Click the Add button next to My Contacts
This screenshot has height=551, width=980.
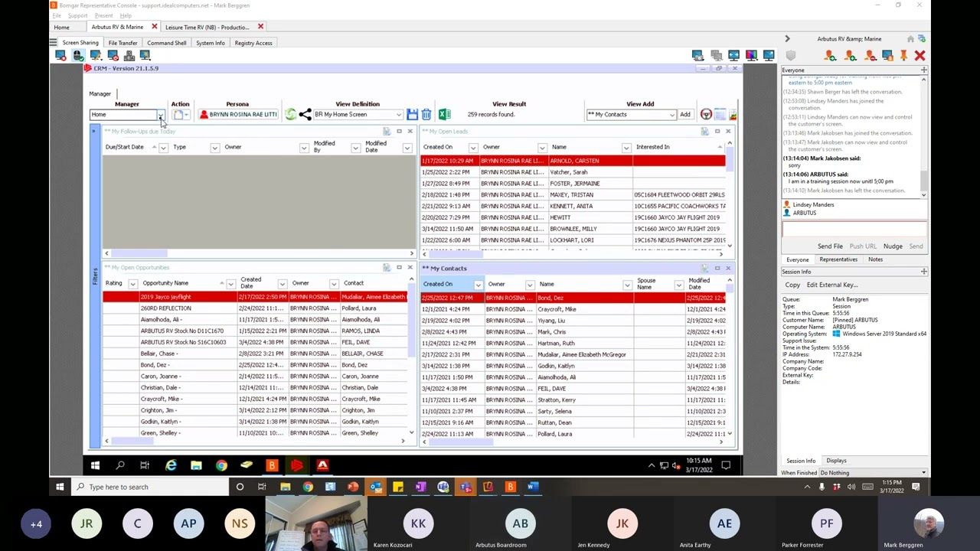pos(685,115)
